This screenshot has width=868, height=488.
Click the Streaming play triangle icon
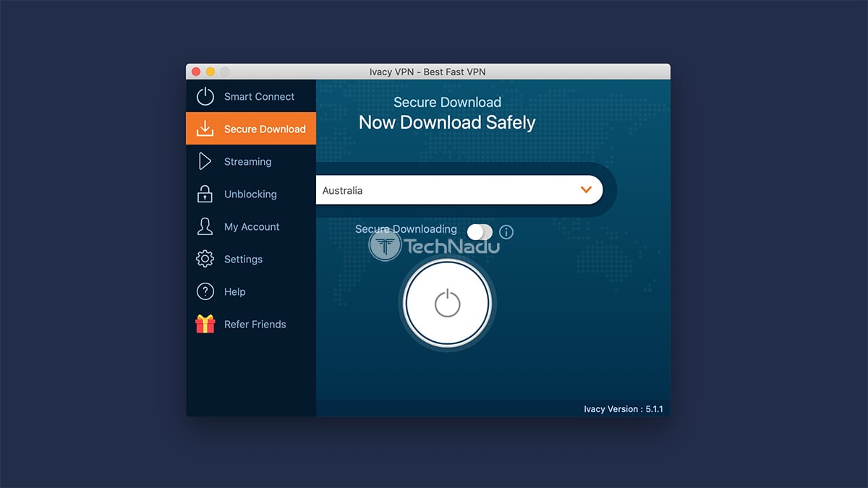[x=205, y=161]
